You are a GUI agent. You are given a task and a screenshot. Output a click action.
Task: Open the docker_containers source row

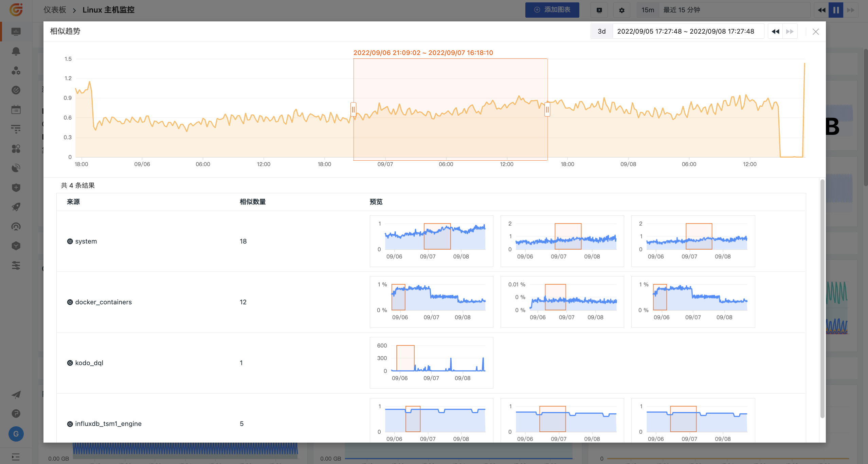click(431, 302)
